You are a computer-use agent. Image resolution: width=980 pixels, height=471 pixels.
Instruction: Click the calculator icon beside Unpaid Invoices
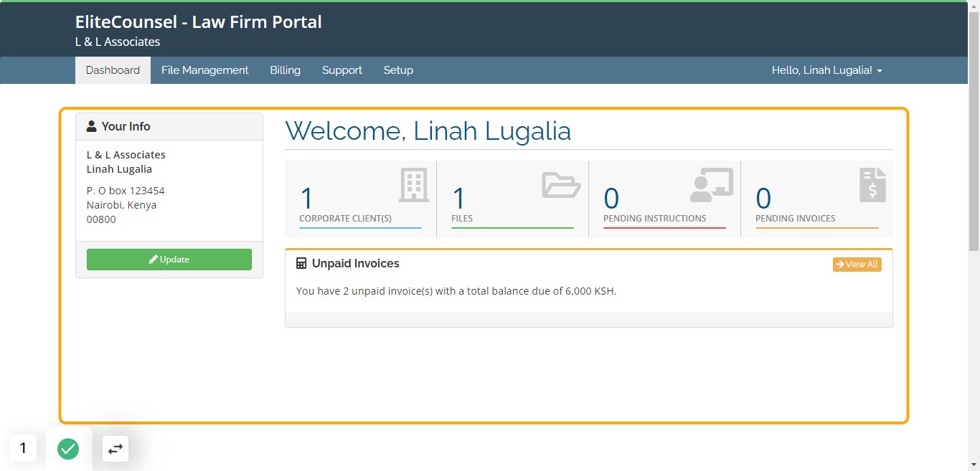301,264
